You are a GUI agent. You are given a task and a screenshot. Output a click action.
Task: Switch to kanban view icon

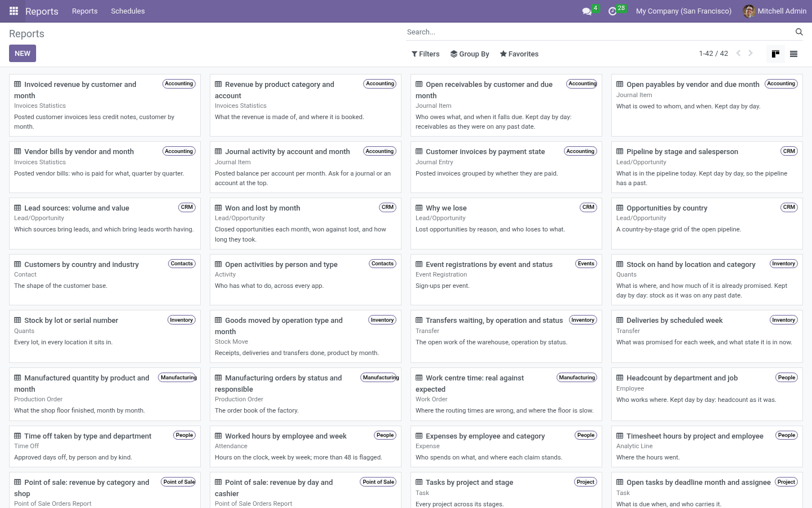click(775, 54)
